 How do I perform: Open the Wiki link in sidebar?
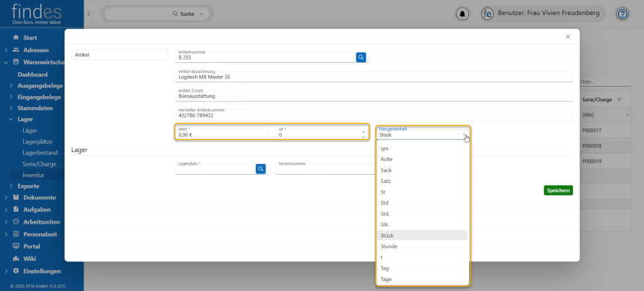click(x=30, y=258)
